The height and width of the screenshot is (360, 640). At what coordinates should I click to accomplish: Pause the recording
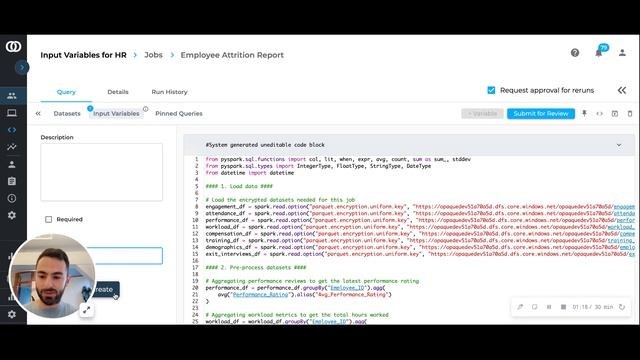[549, 307]
